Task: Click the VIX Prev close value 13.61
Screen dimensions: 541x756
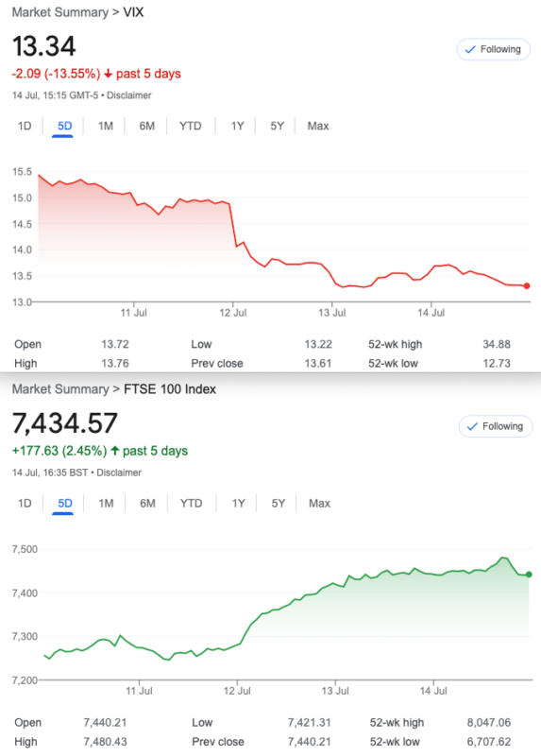Action: coord(318,364)
